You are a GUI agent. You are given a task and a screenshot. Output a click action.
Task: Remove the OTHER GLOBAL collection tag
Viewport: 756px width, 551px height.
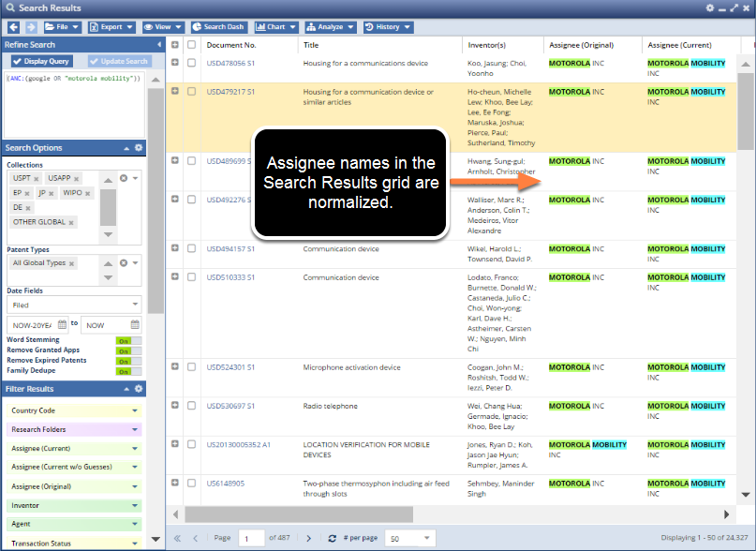(71, 223)
